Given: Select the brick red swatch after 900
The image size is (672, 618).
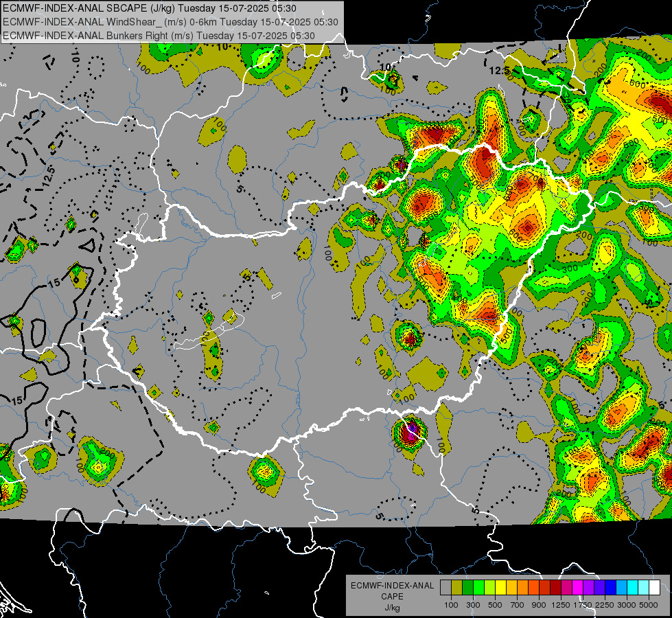Looking at the screenshot, I should tap(545, 588).
